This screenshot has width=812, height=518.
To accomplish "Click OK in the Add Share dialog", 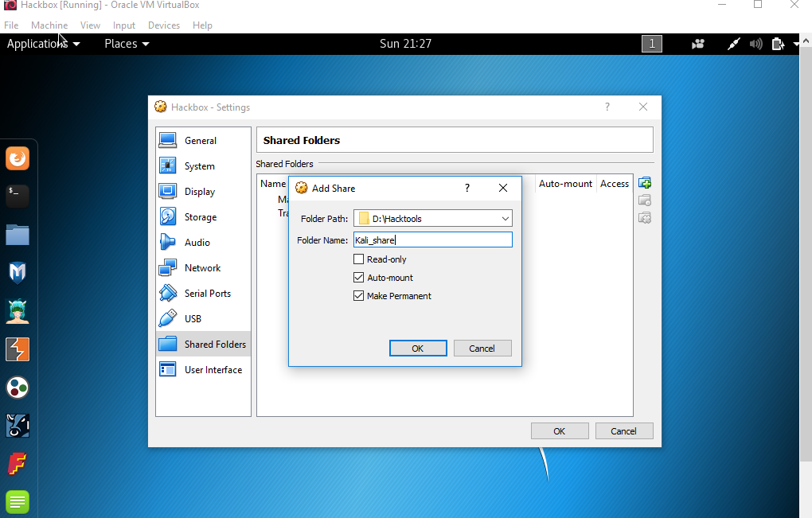I will click(x=418, y=349).
